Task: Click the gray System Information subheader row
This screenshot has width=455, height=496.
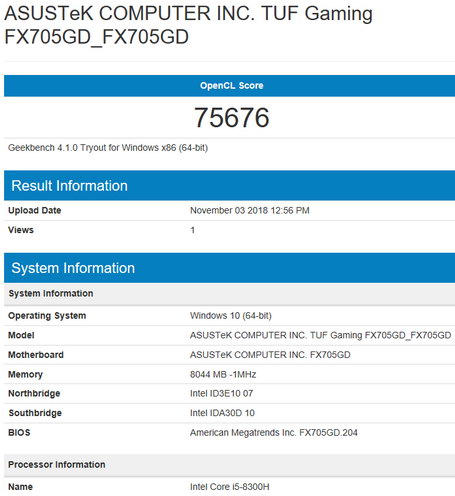Action: [229, 294]
